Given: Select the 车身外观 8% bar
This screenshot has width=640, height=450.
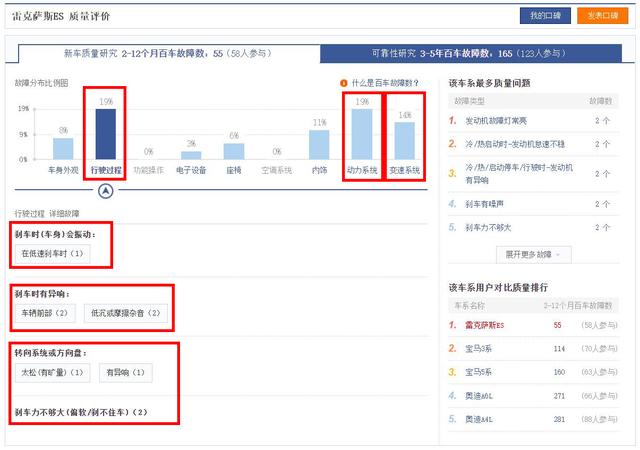Looking at the screenshot, I should tap(63, 149).
